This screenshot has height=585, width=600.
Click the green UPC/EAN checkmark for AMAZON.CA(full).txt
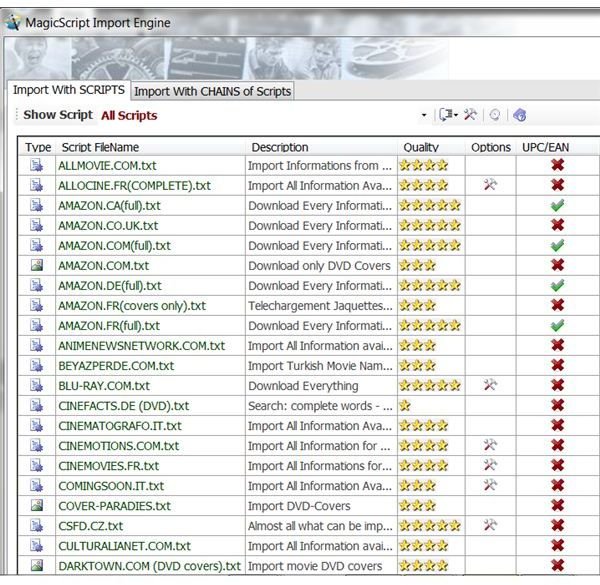pyautogui.click(x=558, y=205)
